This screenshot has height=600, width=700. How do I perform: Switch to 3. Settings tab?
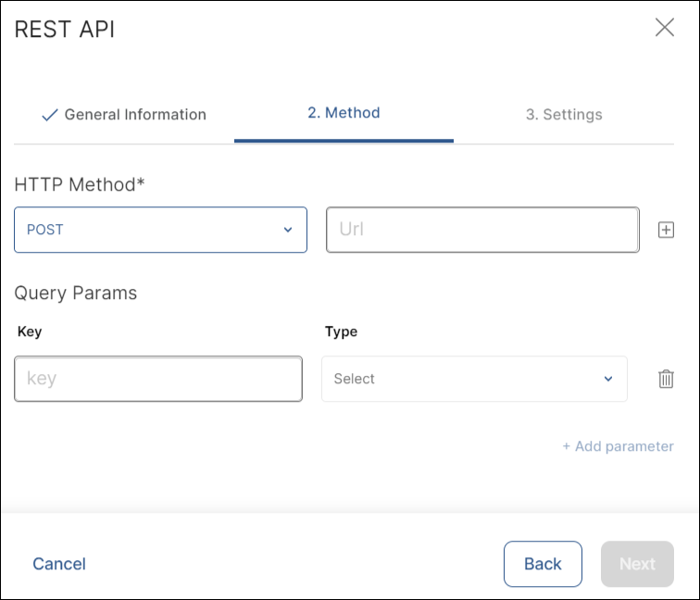[x=564, y=115]
